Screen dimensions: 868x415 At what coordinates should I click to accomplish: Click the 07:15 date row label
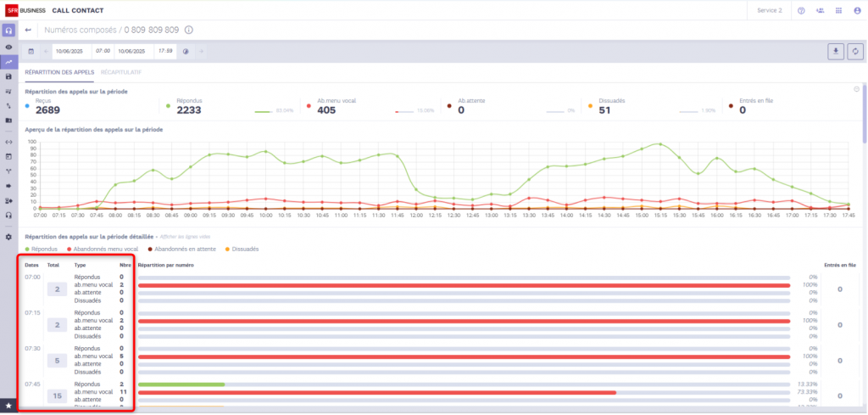[x=33, y=312]
